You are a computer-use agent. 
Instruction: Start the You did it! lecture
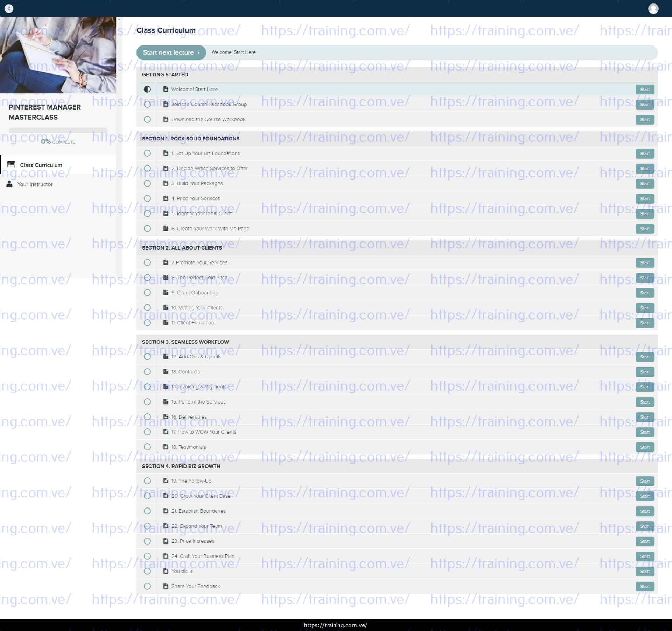(645, 571)
